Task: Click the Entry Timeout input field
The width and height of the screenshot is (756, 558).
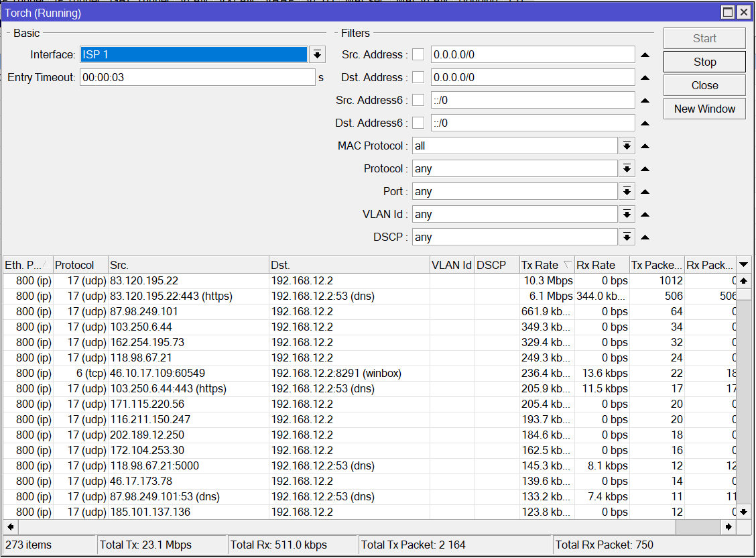Action: tap(197, 78)
